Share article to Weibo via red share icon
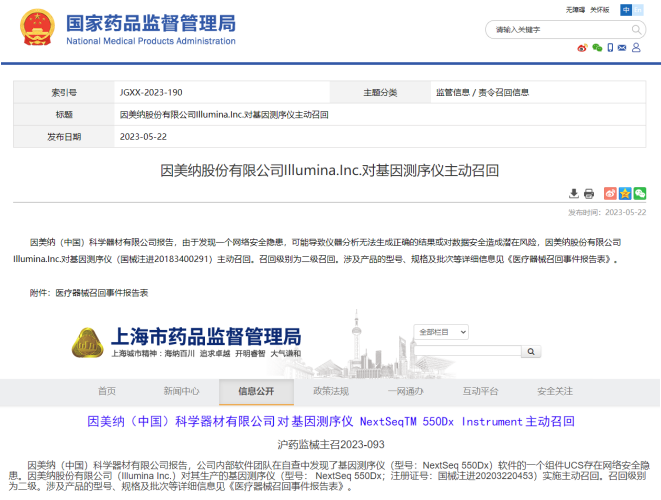The height and width of the screenshot is (500, 661). click(609, 193)
